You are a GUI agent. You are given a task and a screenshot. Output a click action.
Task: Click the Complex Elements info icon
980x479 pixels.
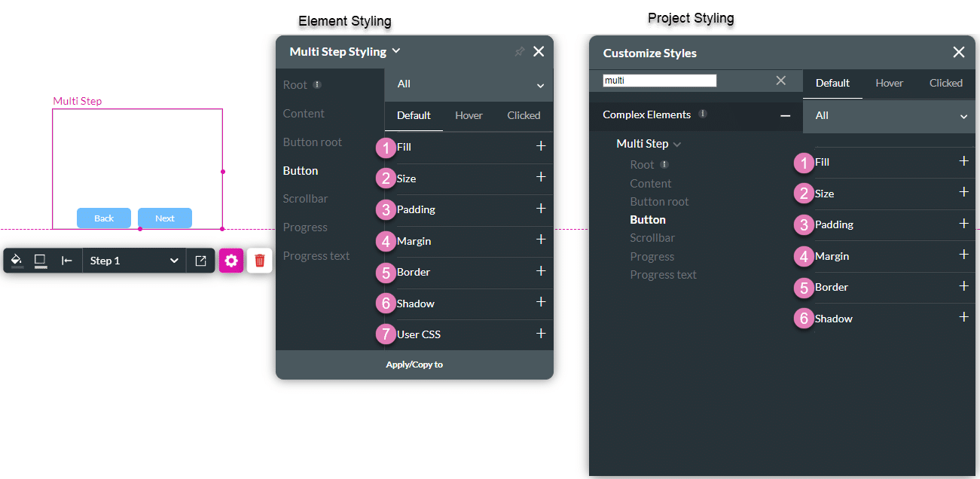(702, 114)
